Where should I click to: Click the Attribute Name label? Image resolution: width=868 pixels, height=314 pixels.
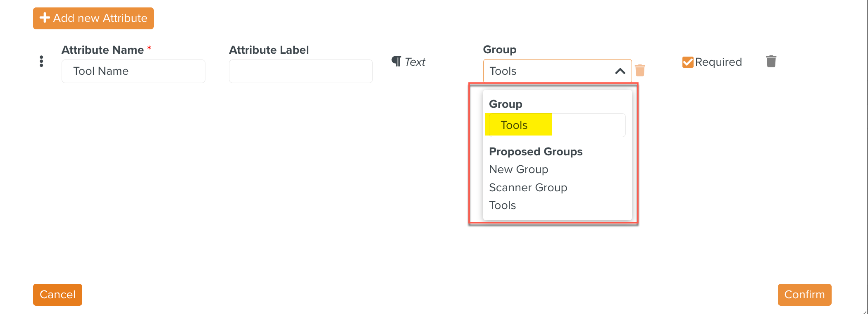103,50
